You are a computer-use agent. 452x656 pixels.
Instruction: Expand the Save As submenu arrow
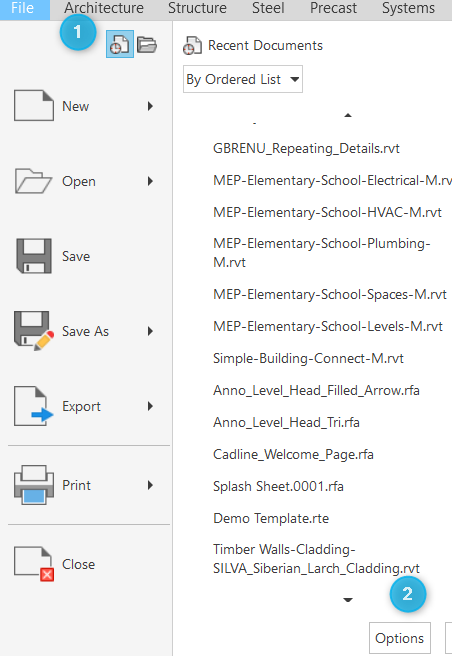tap(150, 331)
